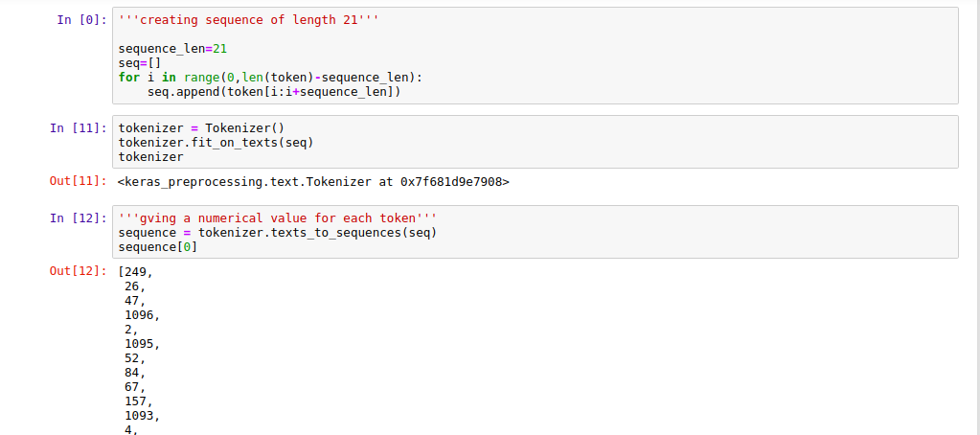This screenshot has width=980, height=435.
Task: Select the In [12] cell prompt
Action: coord(79,218)
